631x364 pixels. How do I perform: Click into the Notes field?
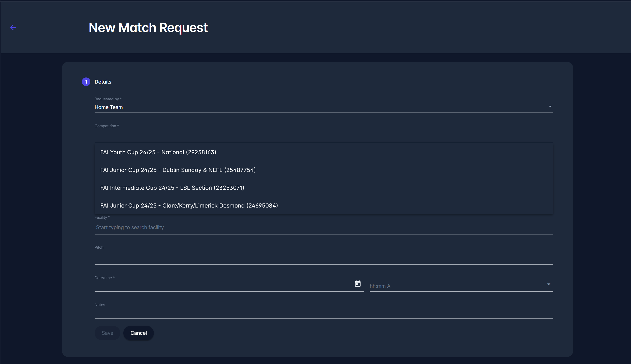coord(323,313)
